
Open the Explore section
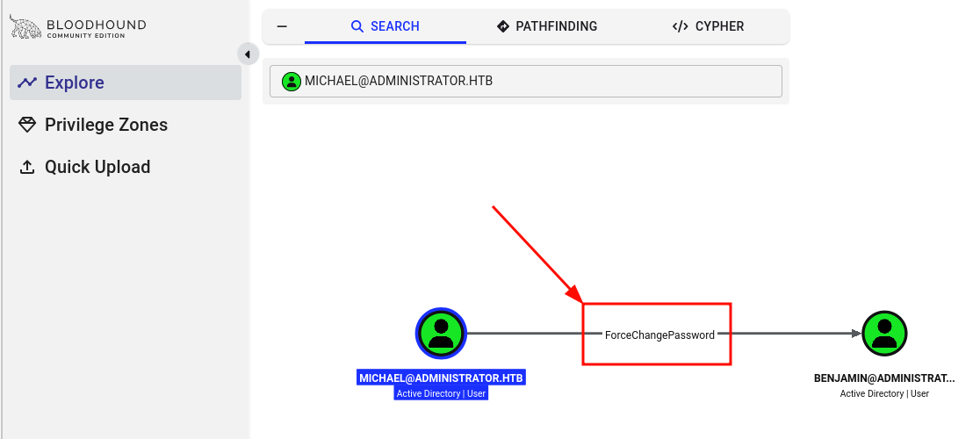(x=125, y=83)
